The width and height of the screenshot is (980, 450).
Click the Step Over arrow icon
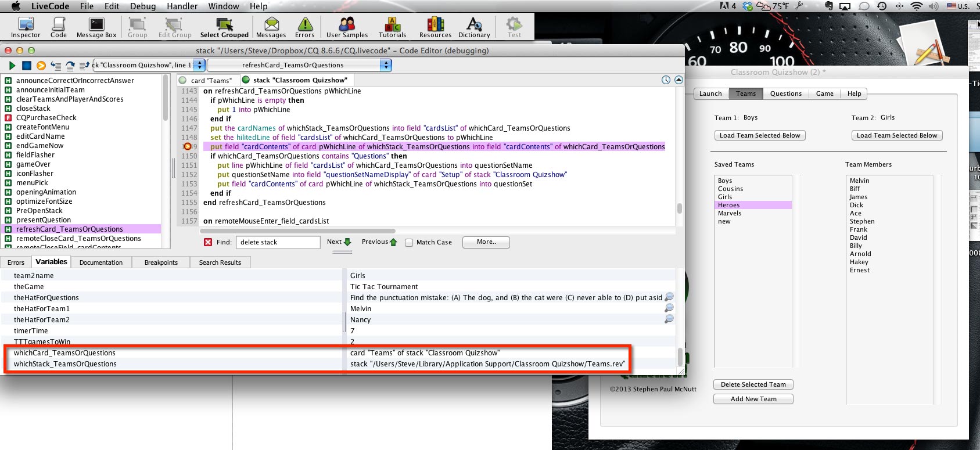point(70,66)
